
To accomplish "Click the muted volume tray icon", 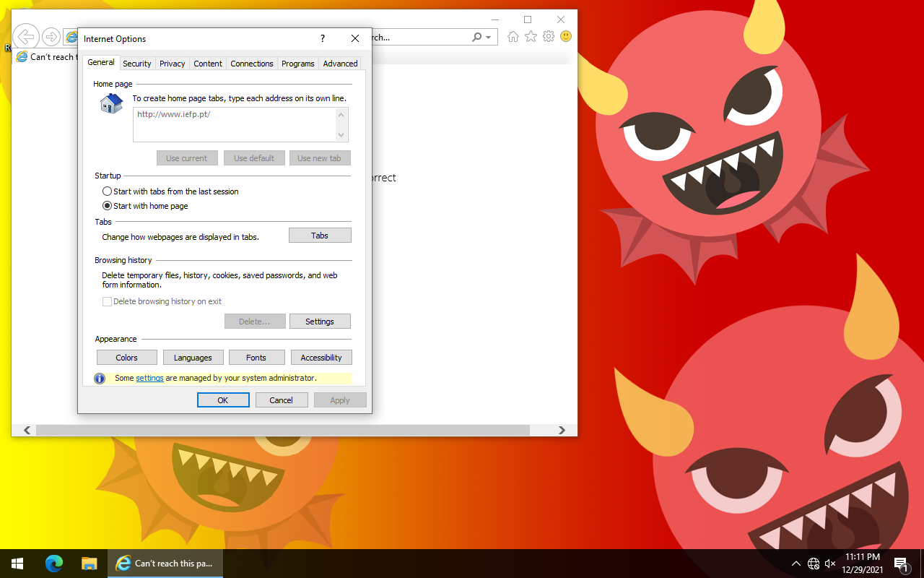I will coord(830,564).
